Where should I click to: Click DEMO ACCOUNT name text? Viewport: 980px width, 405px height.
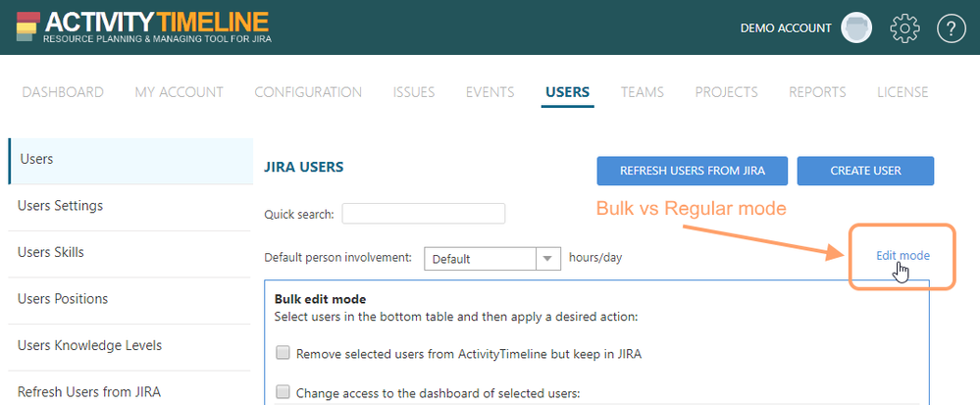pos(786,28)
